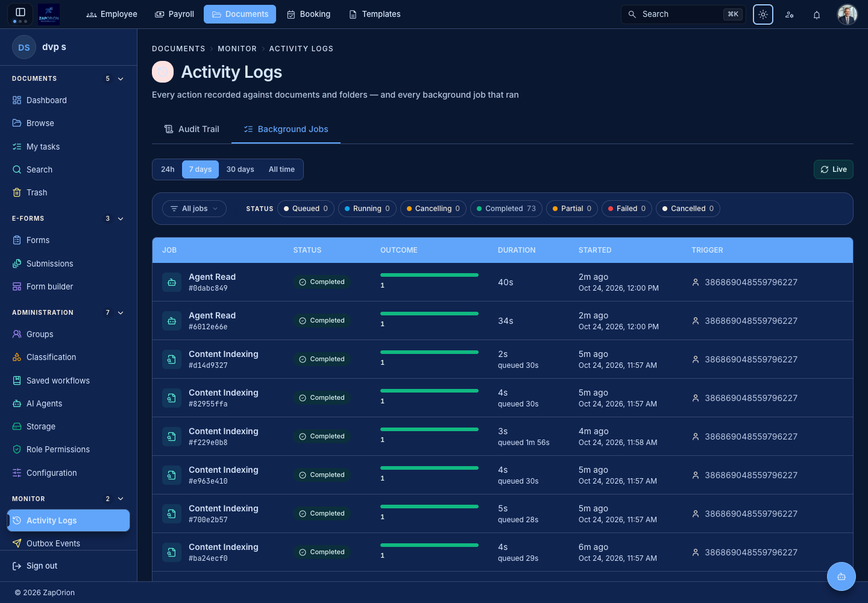Collapse the Monitor sidebar section

point(121,499)
